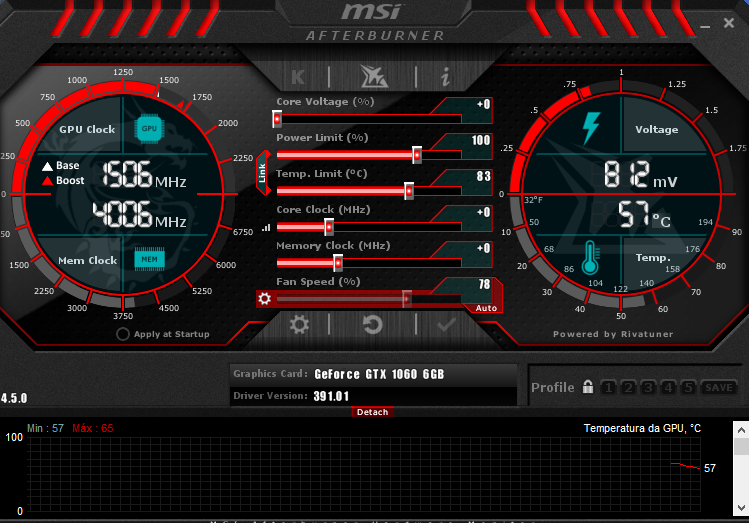The height and width of the screenshot is (523, 749).
Task: Click the Fan Speed slider handle
Action: (x=407, y=299)
